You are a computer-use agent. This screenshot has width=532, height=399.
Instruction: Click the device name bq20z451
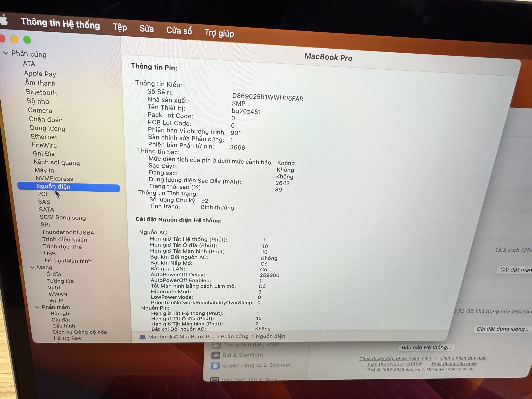[x=246, y=111]
